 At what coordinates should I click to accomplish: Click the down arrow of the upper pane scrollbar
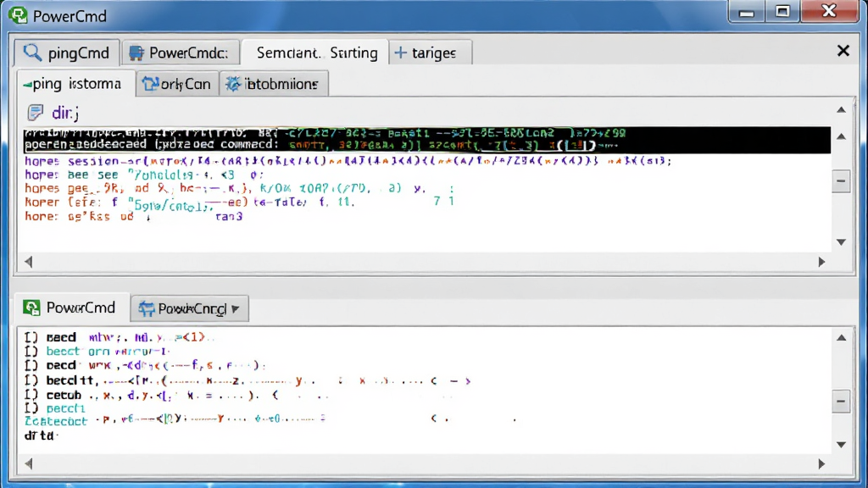click(841, 241)
